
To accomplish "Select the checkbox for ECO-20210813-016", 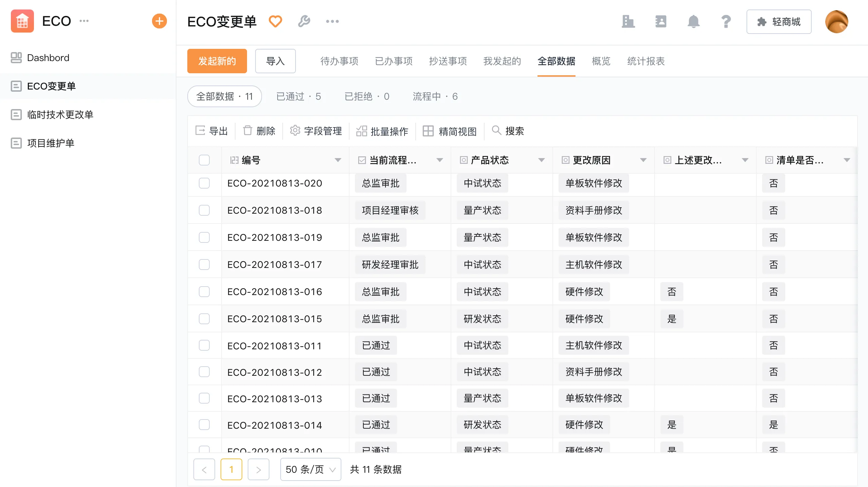I will (204, 292).
